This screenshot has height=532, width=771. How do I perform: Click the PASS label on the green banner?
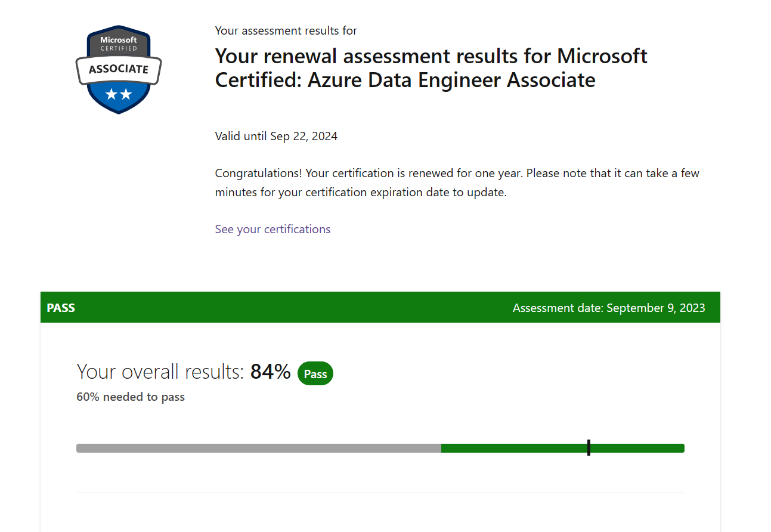60,307
